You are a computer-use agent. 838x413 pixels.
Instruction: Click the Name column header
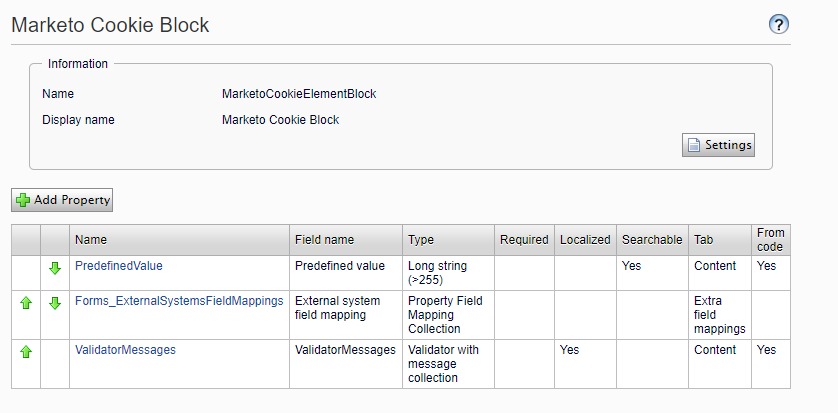91,240
